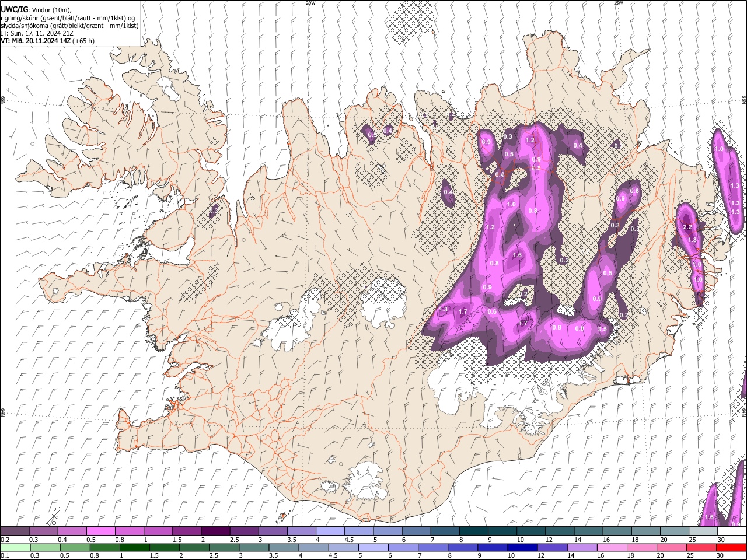Click the lilac swatch between 14 and 16, lower row
The width and height of the screenshot is (747, 560).
point(581,547)
